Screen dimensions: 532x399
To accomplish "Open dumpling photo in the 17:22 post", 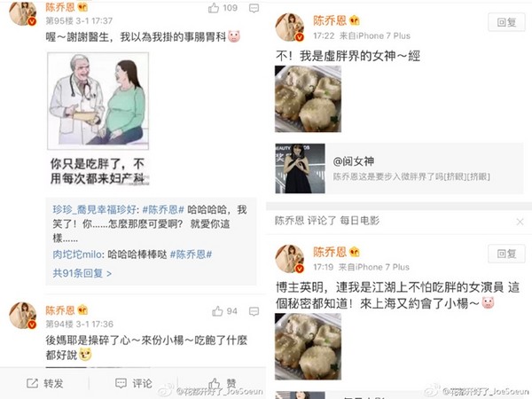I will [308, 98].
